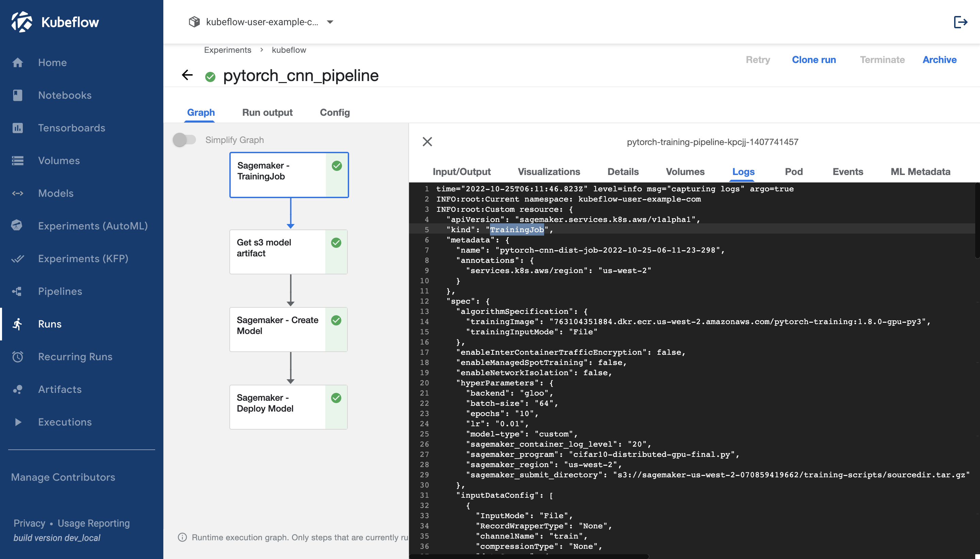Switch to the Run output tab
Viewport: 980px width, 559px height.
tap(267, 112)
